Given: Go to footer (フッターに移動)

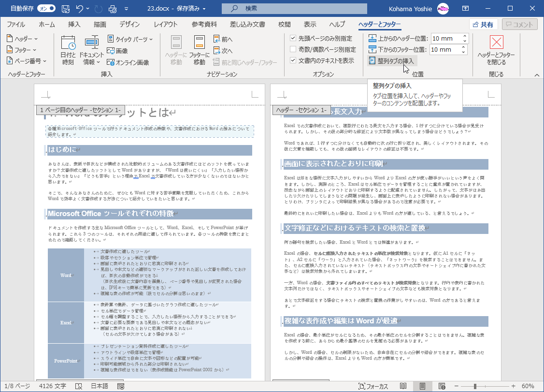Looking at the screenshot, I should click(200, 50).
